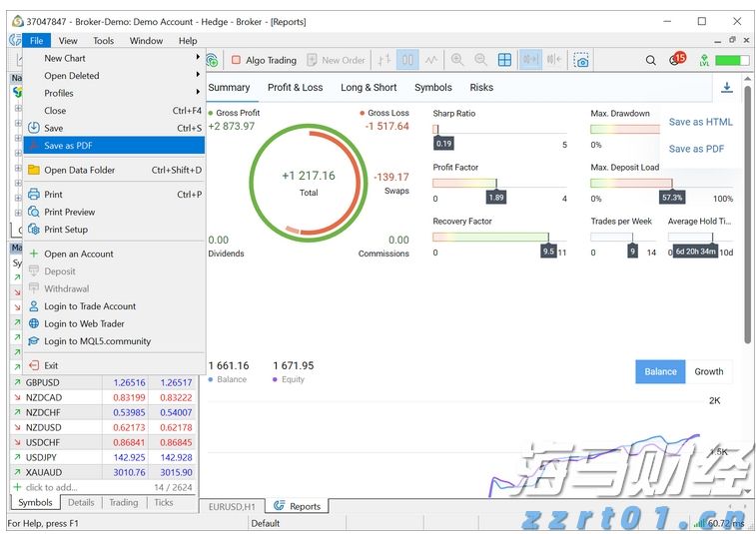756x534 pixels.
Task: Click the zoom out magnifier icon
Action: click(x=480, y=60)
